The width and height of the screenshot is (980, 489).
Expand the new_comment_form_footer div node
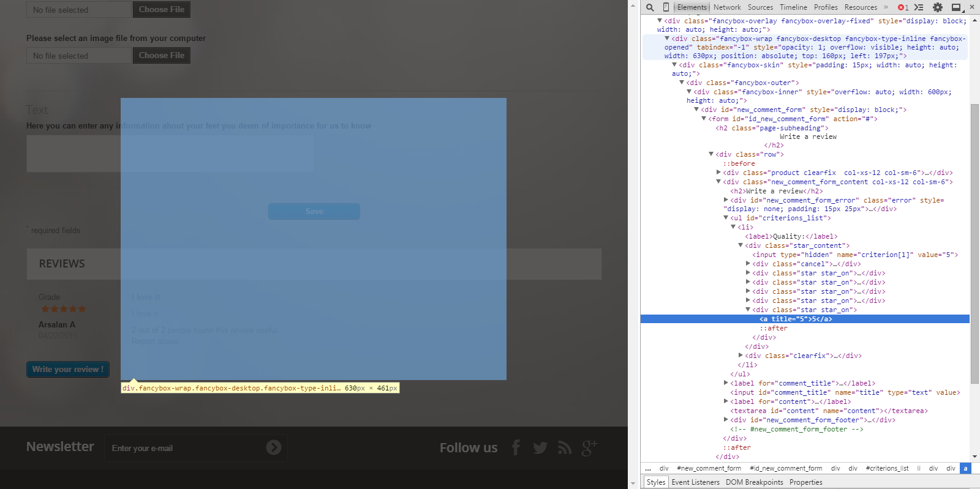726,420
